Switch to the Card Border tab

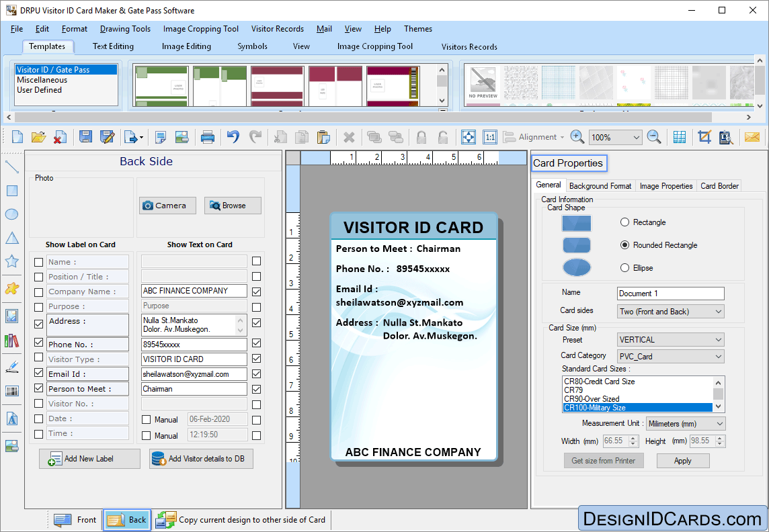(719, 185)
